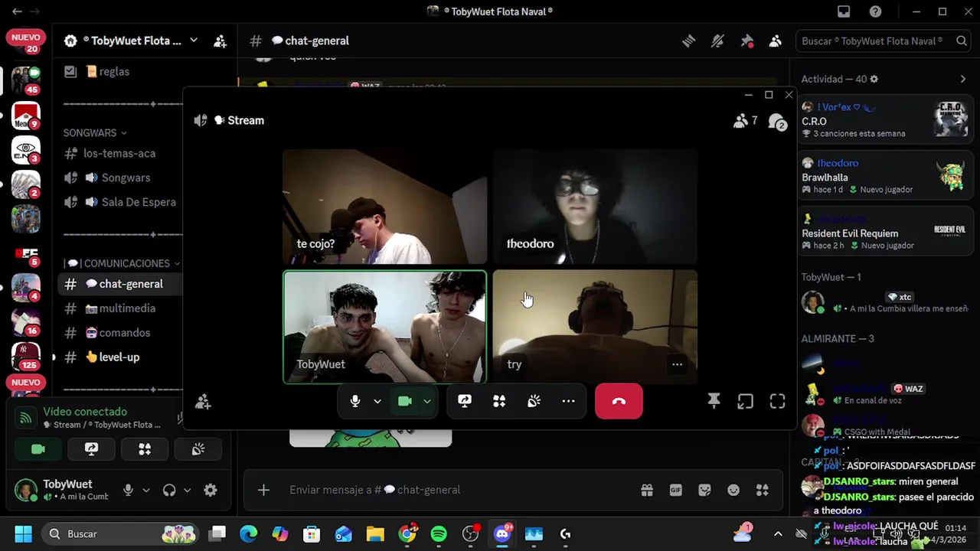
Task: Open the voice call chat bubble icon
Action: 777,122
